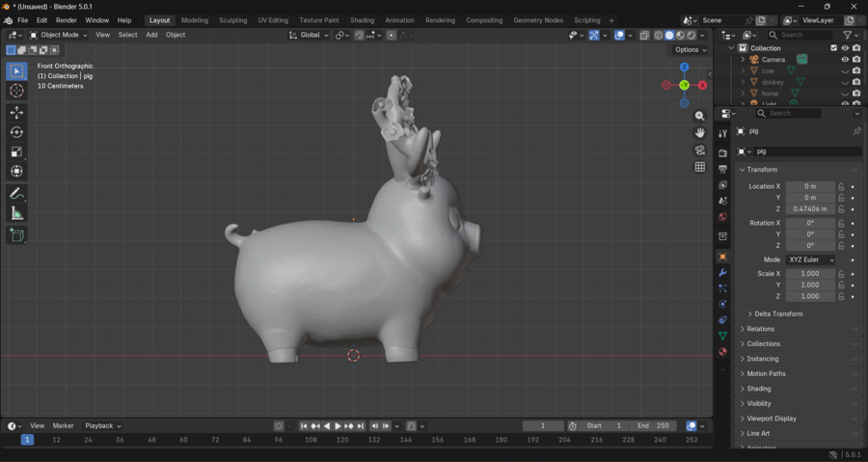Uncheck the Collection exclude checkbox

834,47
